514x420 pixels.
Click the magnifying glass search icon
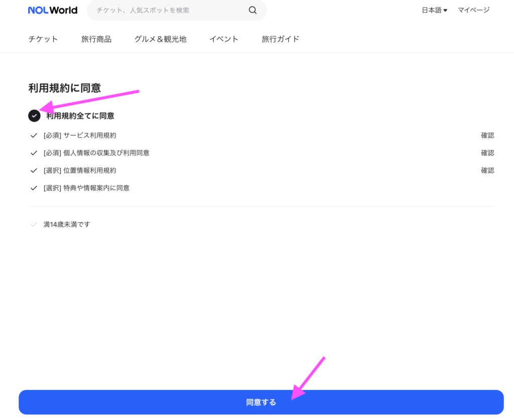[x=252, y=10]
